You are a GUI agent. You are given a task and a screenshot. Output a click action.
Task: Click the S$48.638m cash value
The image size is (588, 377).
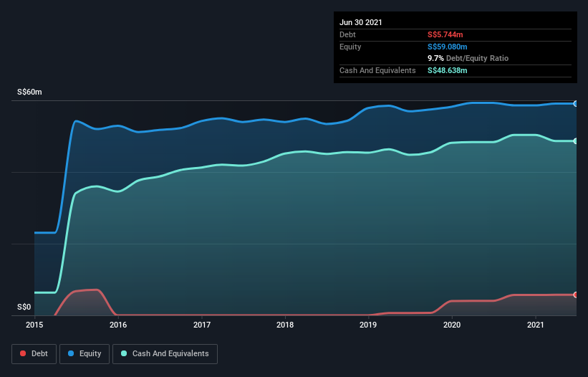tap(448, 70)
